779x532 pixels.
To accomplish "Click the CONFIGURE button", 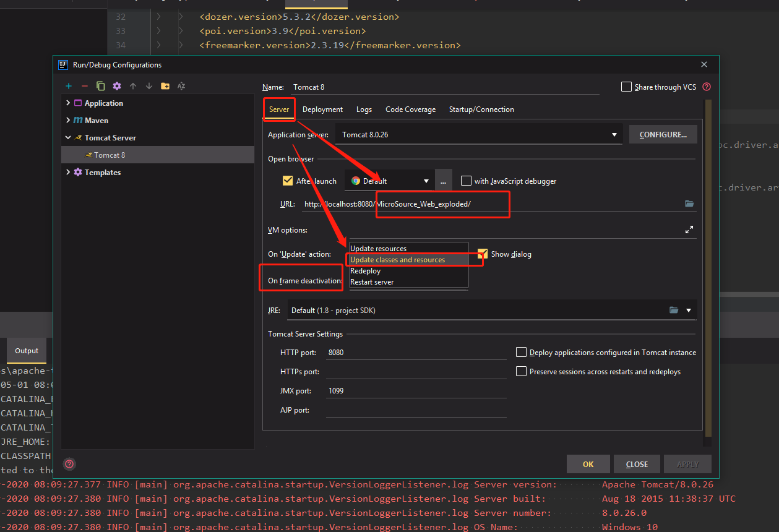I will 663,134.
